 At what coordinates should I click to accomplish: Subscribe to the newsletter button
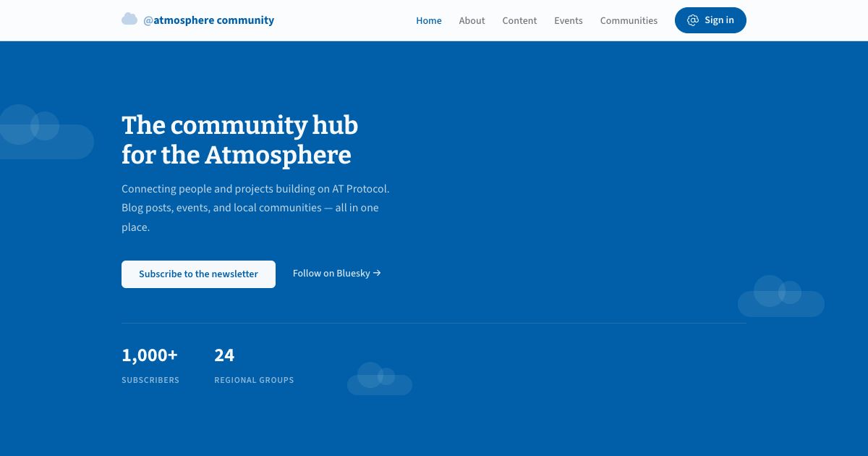(x=198, y=274)
